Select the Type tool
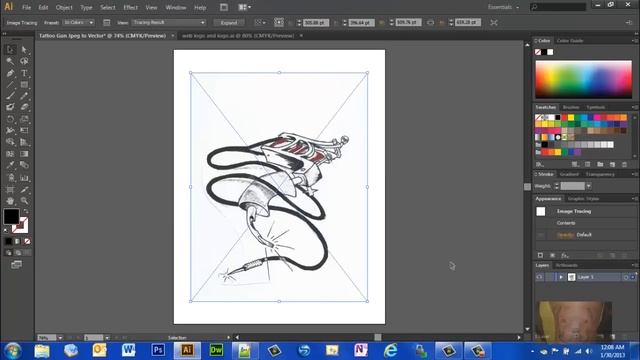The image size is (640, 360). [24, 73]
